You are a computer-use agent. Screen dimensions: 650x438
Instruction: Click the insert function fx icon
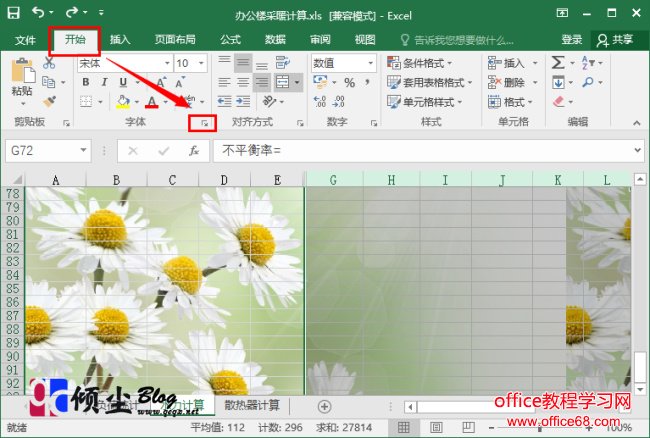pyautogui.click(x=194, y=151)
